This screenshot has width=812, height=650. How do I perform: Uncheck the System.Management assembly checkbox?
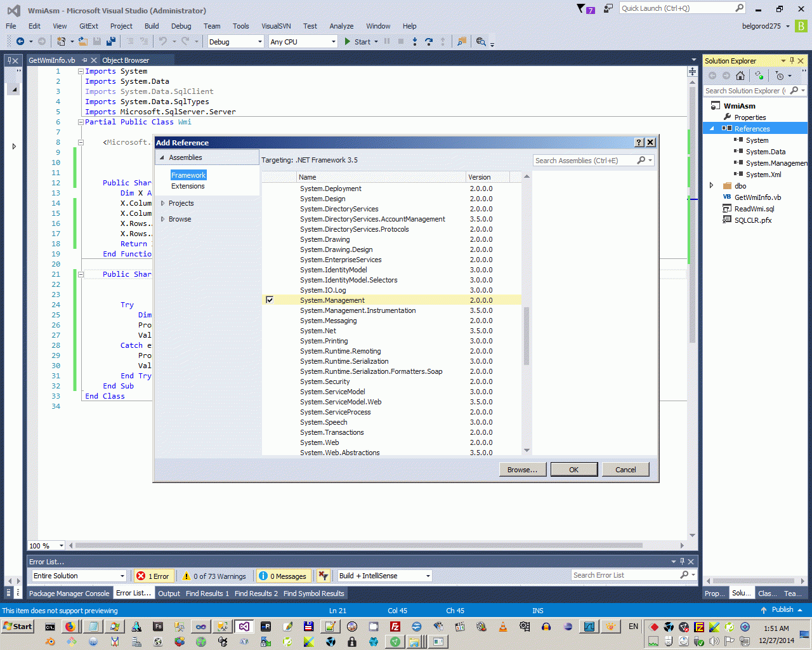pyautogui.click(x=270, y=300)
